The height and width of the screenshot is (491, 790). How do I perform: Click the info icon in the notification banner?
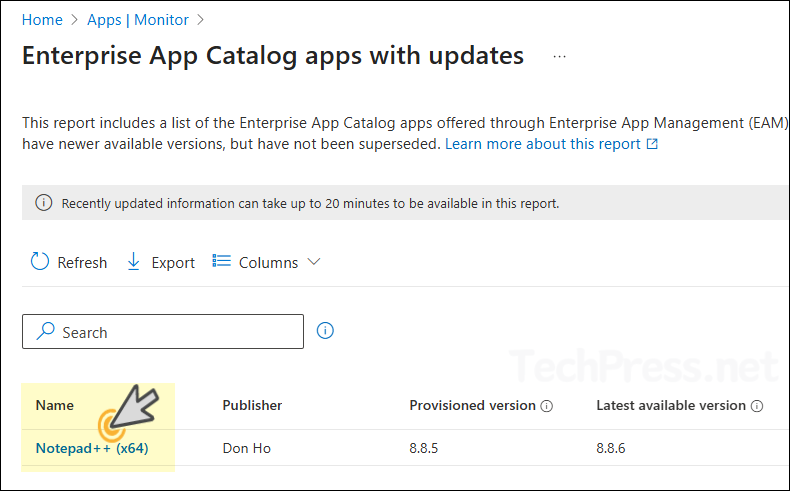(x=43, y=203)
